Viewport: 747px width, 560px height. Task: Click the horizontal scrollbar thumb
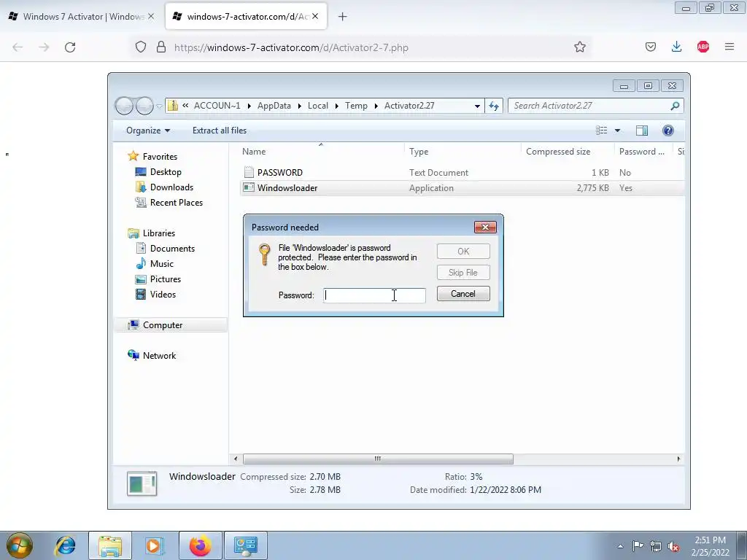tap(378, 459)
